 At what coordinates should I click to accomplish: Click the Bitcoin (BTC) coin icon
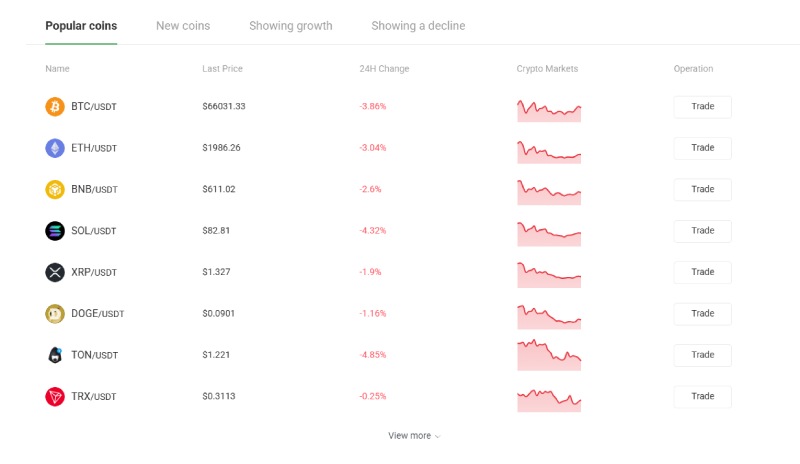[x=55, y=106]
